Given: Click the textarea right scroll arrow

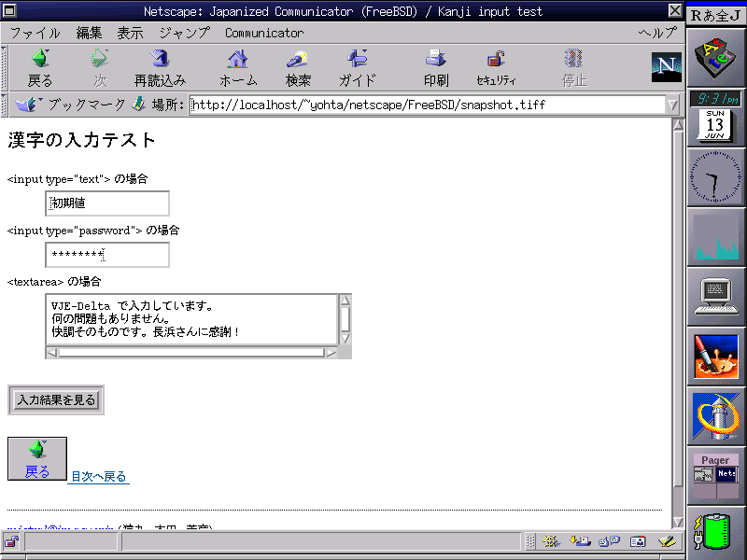Looking at the screenshot, I should click(x=331, y=353).
